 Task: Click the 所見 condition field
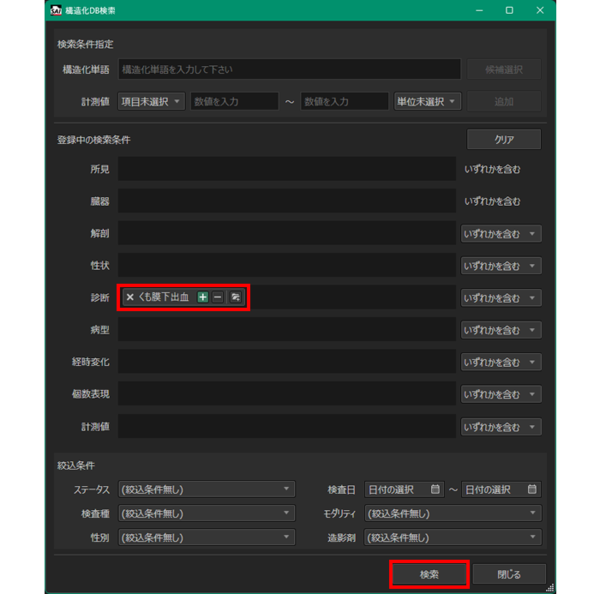tap(286, 170)
